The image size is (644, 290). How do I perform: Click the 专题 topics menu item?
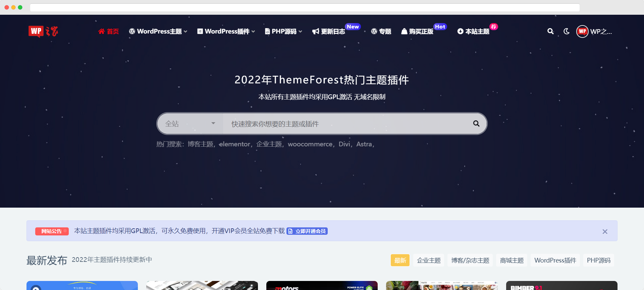click(381, 31)
